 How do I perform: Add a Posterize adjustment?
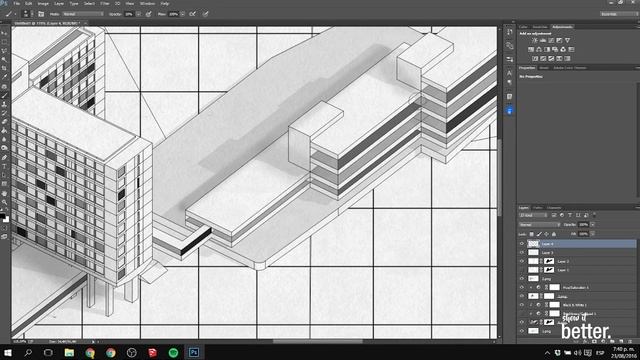[x=543, y=58]
